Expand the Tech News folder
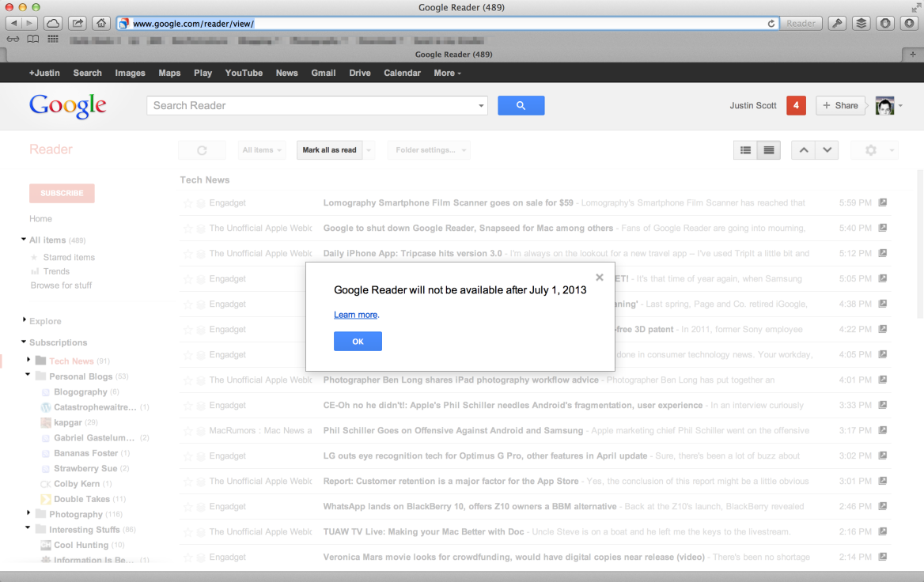The height and width of the screenshot is (582, 924). click(28, 359)
